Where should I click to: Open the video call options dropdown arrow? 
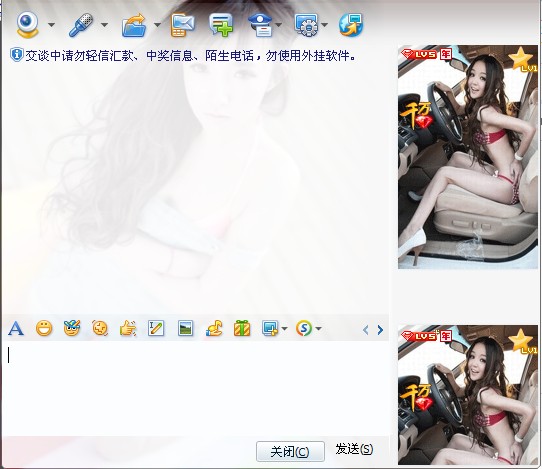(51, 25)
